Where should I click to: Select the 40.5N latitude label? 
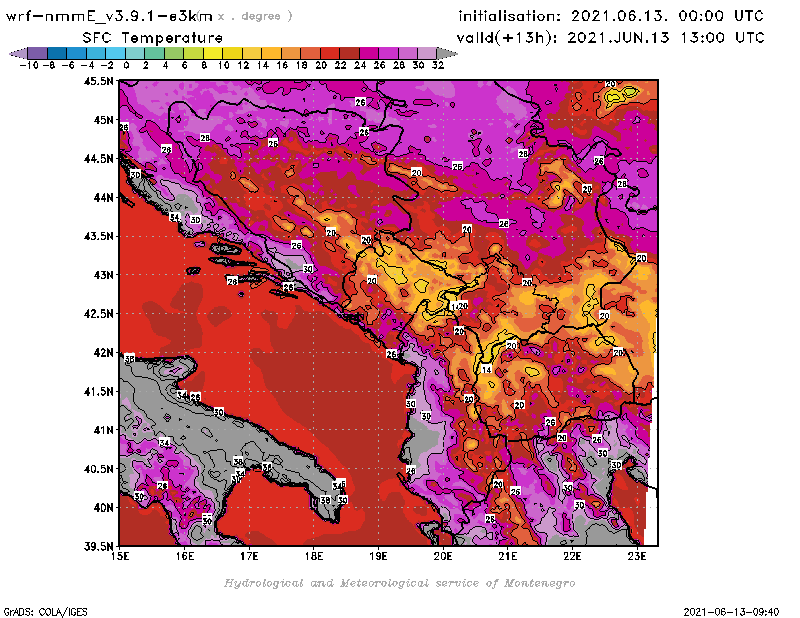[x=98, y=469]
